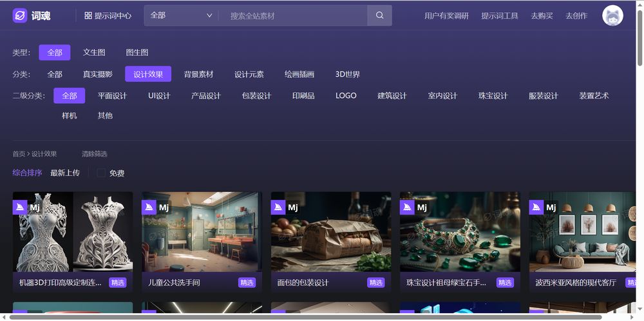This screenshot has width=644, height=321.
Task: Filter by 包装设计 subcategory
Action: [x=257, y=96]
